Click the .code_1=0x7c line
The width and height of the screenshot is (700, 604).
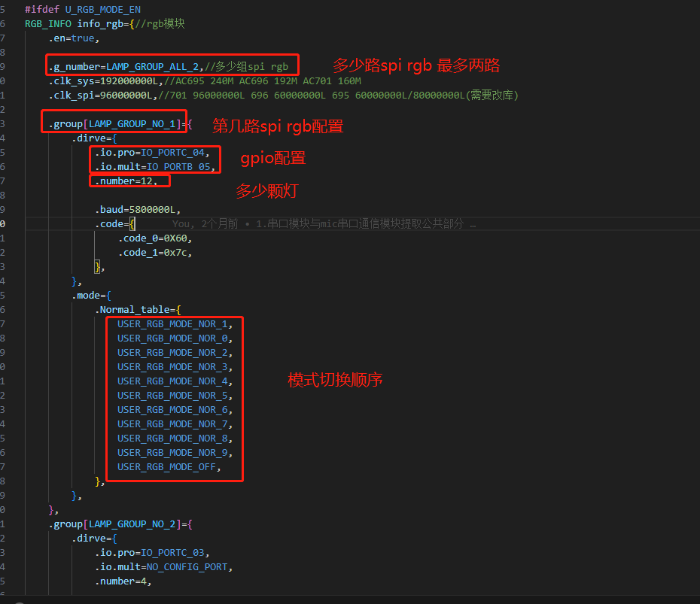(155, 253)
